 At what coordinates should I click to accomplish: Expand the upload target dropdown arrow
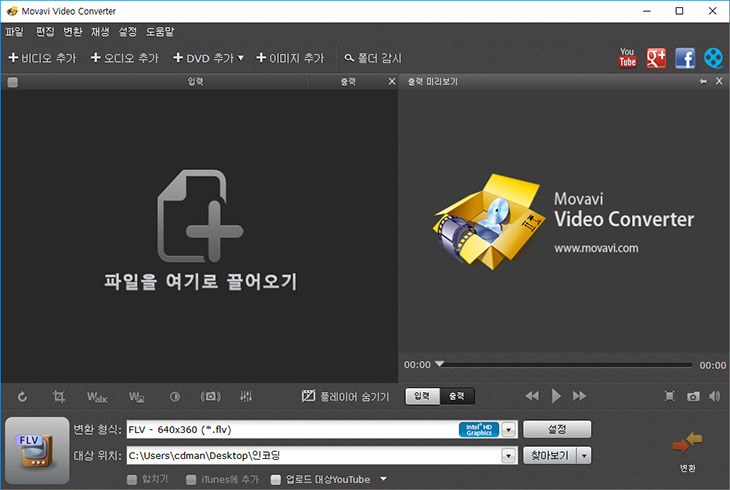(x=383, y=479)
